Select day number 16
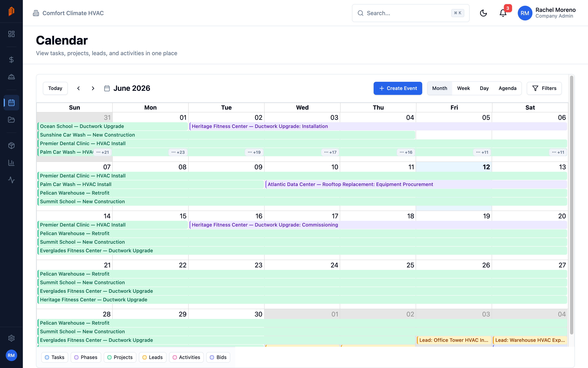Image resolution: width=588 pixels, height=368 pixels. click(x=258, y=216)
